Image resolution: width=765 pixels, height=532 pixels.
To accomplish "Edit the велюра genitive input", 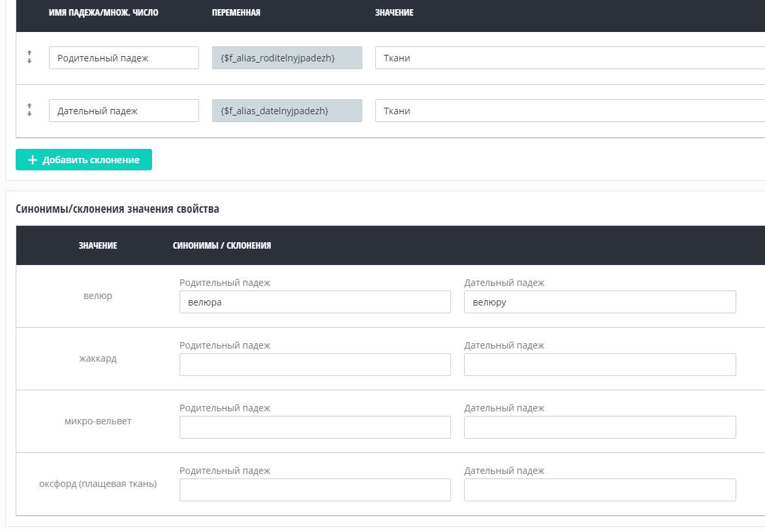I will click(x=315, y=302).
